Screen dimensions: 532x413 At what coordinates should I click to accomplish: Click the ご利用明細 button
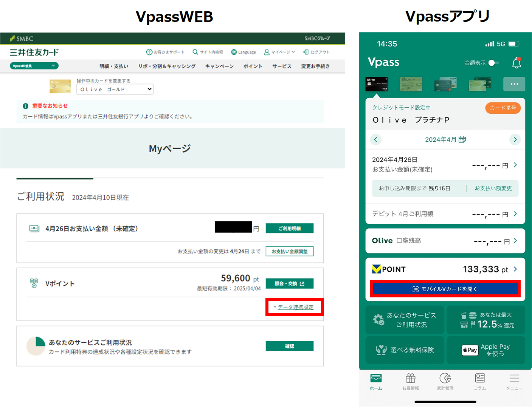point(290,228)
